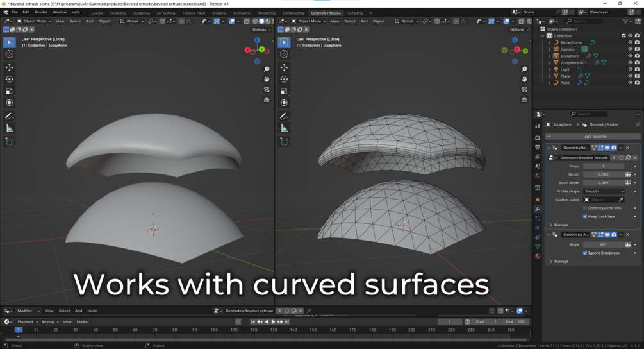Select the Annotate tool in left viewport
644x349 pixels.
click(x=10, y=117)
